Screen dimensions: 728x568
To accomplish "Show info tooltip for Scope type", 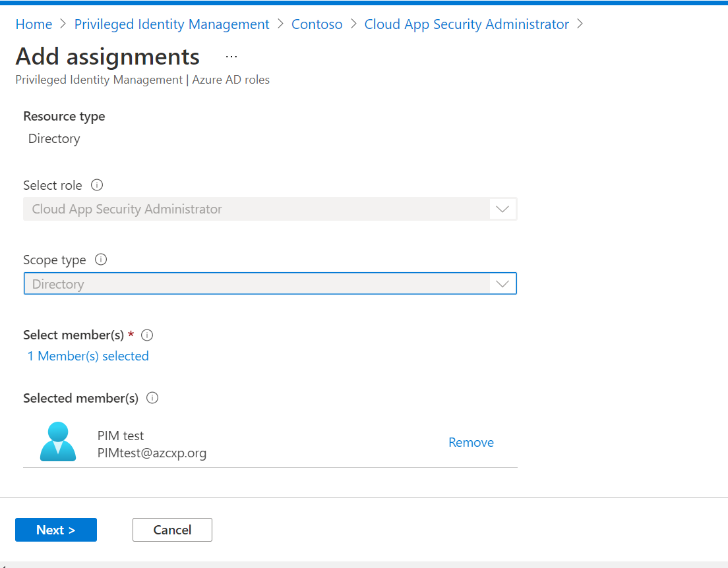I will point(101,260).
